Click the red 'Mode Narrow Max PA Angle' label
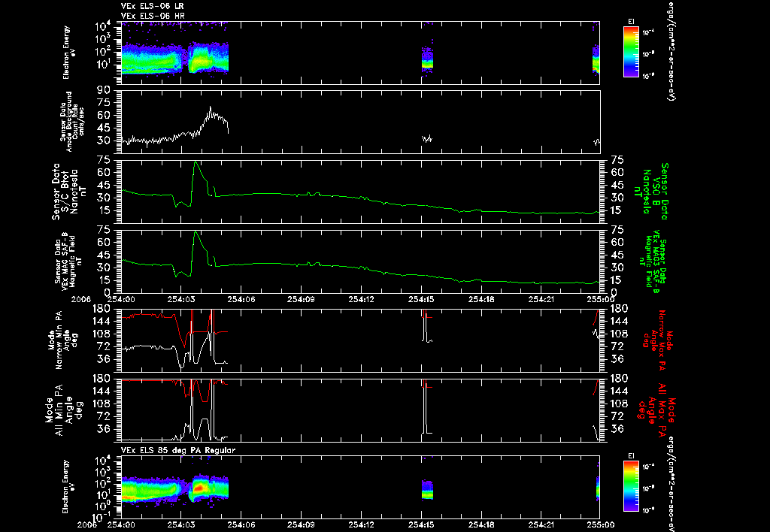This screenshot has width=770, height=532. coord(658,340)
